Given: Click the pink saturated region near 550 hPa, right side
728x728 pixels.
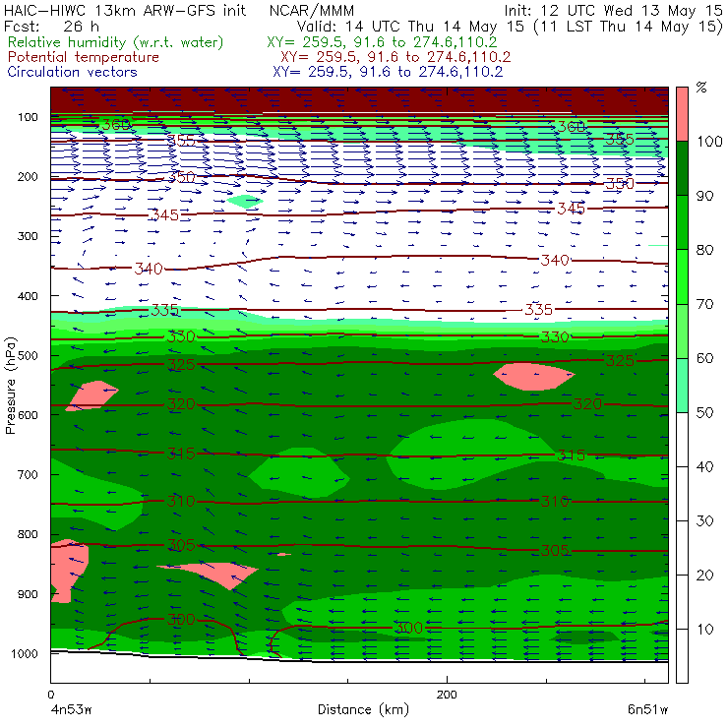Looking at the screenshot, I should pos(534,377).
